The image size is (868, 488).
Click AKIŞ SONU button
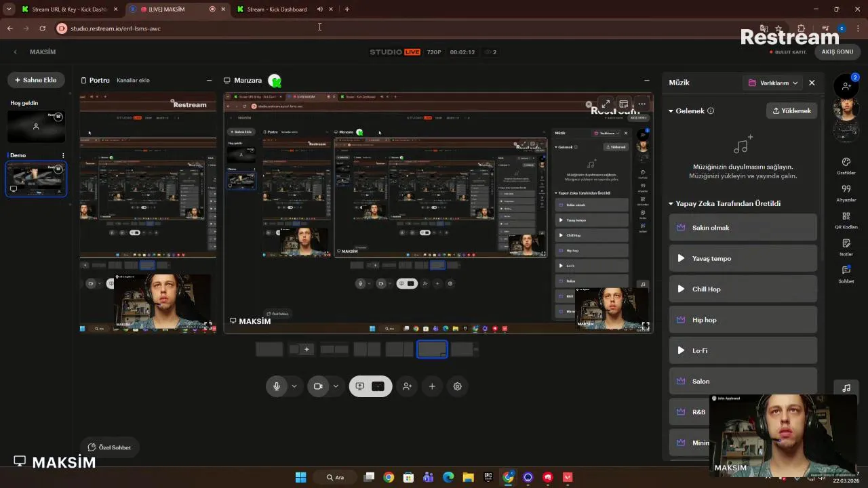coord(837,52)
